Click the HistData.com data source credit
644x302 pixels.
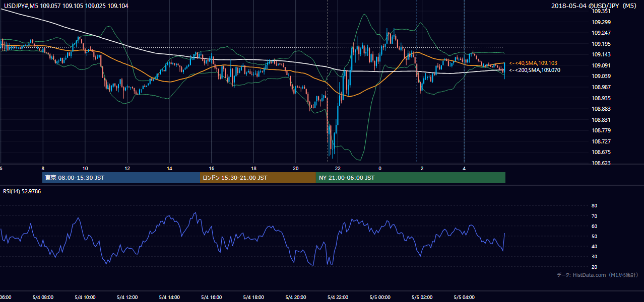(598, 275)
